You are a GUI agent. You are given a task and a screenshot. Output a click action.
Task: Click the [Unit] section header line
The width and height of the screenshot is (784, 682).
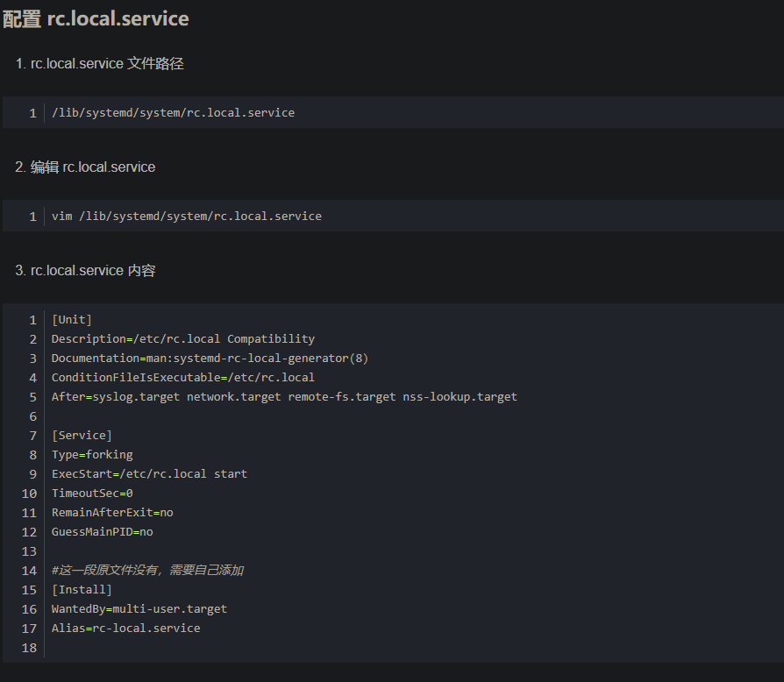click(72, 320)
